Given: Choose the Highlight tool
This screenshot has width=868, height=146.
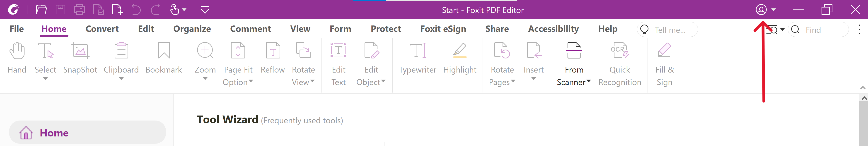Looking at the screenshot, I should tap(460, 58).
